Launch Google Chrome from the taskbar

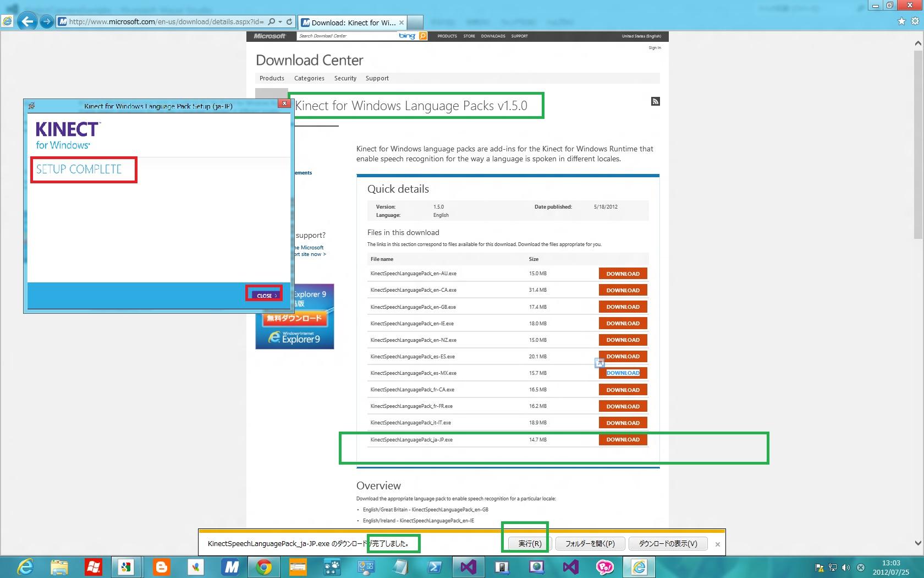point(263,567)
